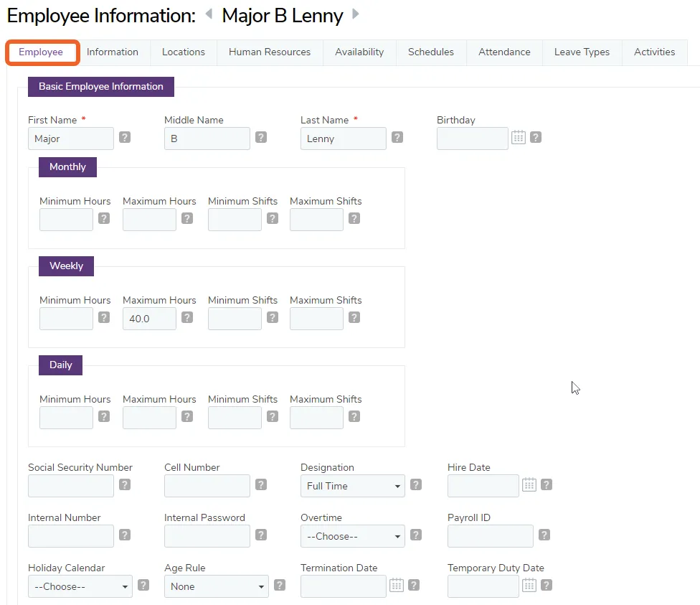The image size is (700, 605).
Task: Expand the Designation Full Time dropdown
Action: pyautogui.click(x=353, y=486)
